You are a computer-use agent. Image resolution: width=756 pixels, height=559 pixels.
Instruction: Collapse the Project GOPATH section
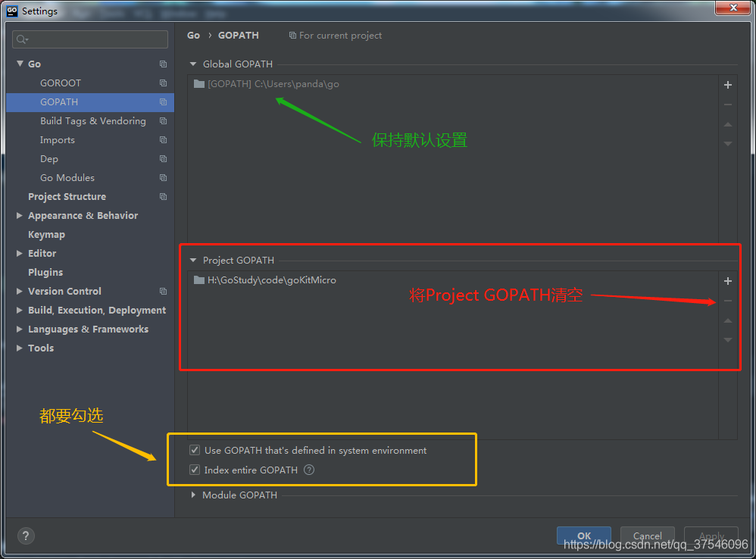click(193, 261)
